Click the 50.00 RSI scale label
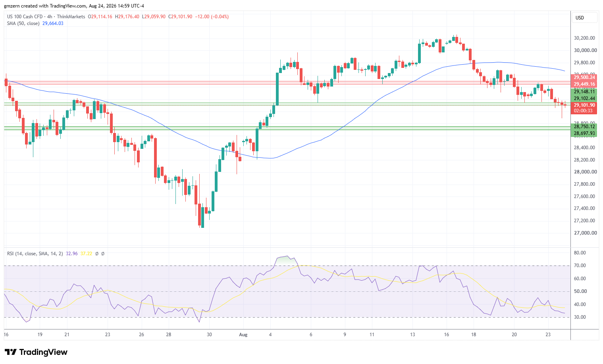This screenshot has width=603, height=364. coord(580,291)
